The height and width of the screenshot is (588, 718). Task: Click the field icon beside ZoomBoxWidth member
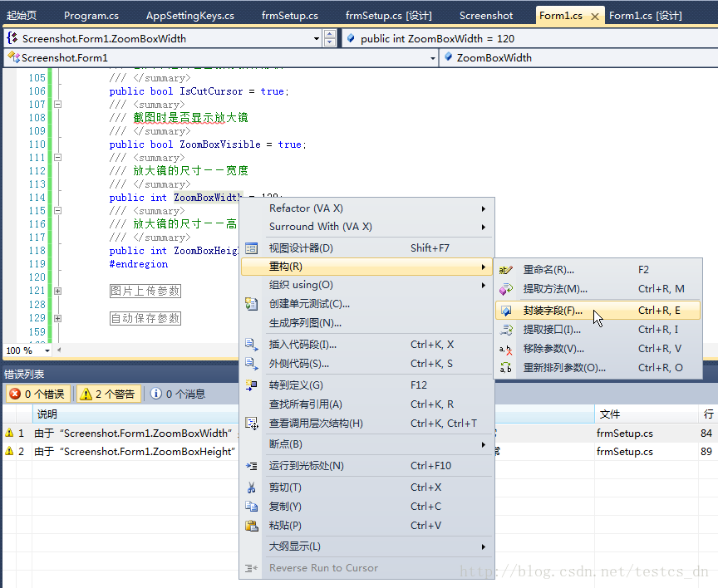point(448,56)
